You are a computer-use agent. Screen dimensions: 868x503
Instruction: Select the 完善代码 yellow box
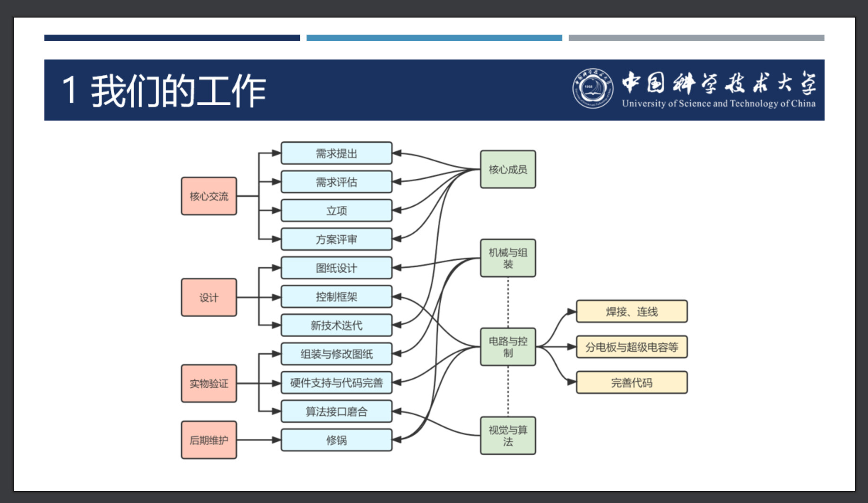tap(632, 383)
